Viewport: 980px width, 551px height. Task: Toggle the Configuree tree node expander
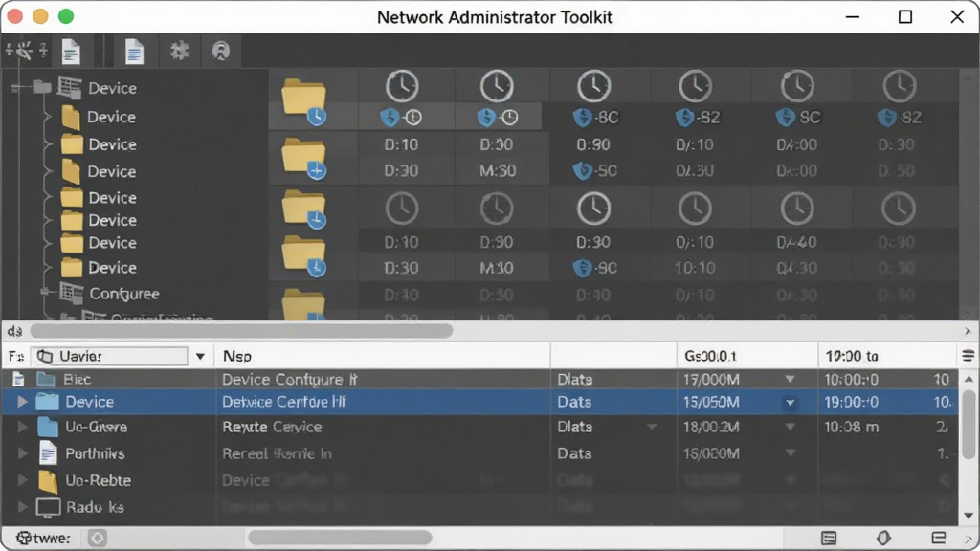(45, 291)
